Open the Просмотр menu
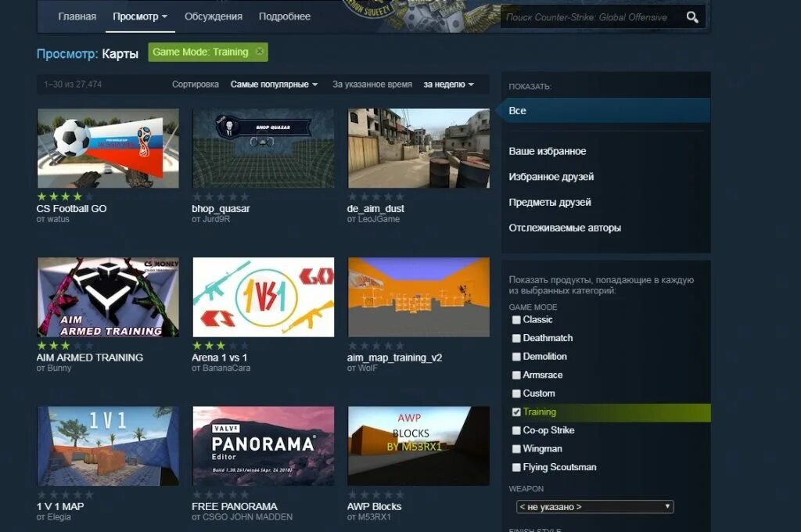Viewport: 801px width, 532px height. [140, 16]
